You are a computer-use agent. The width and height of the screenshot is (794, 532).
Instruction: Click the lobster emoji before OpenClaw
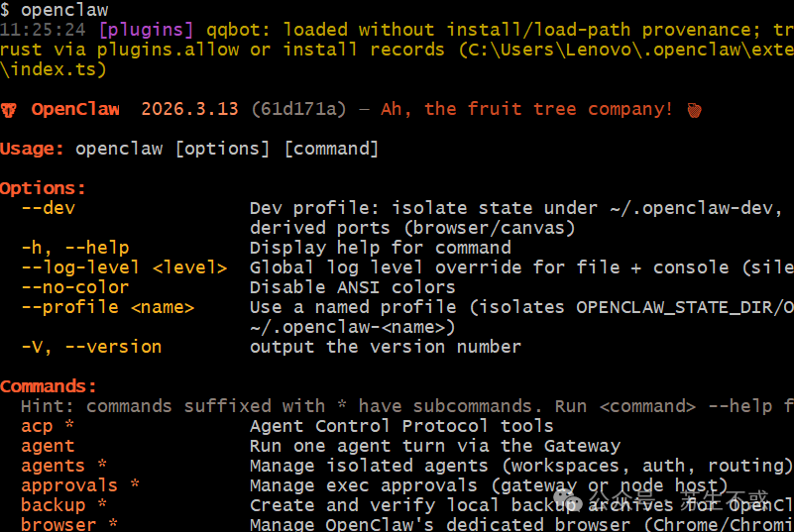click(9, 109)
